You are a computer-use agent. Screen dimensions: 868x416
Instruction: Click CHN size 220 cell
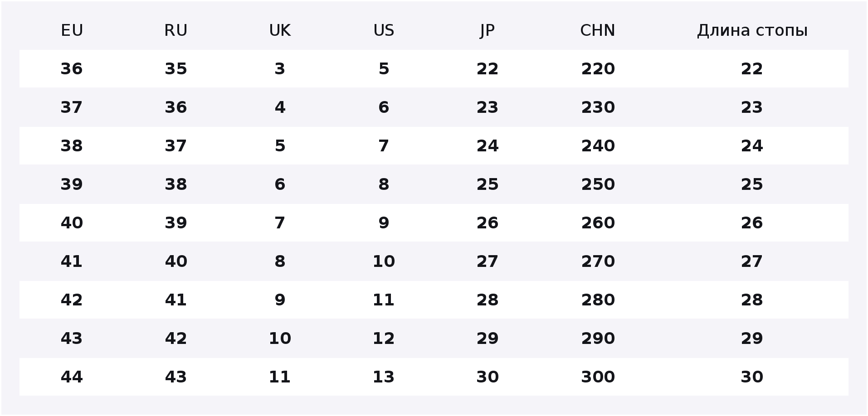coord(598,69)
